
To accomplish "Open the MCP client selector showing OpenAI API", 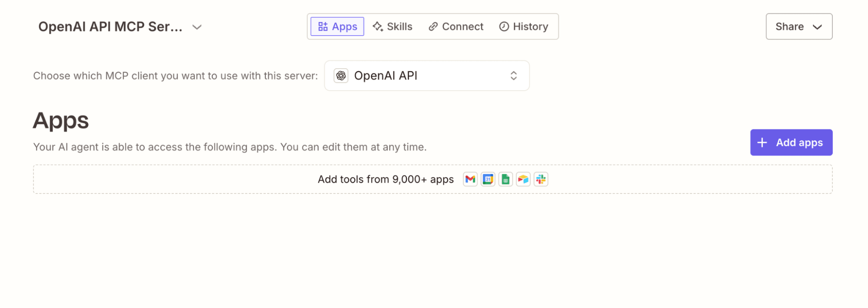I will (x=427, y=75).
